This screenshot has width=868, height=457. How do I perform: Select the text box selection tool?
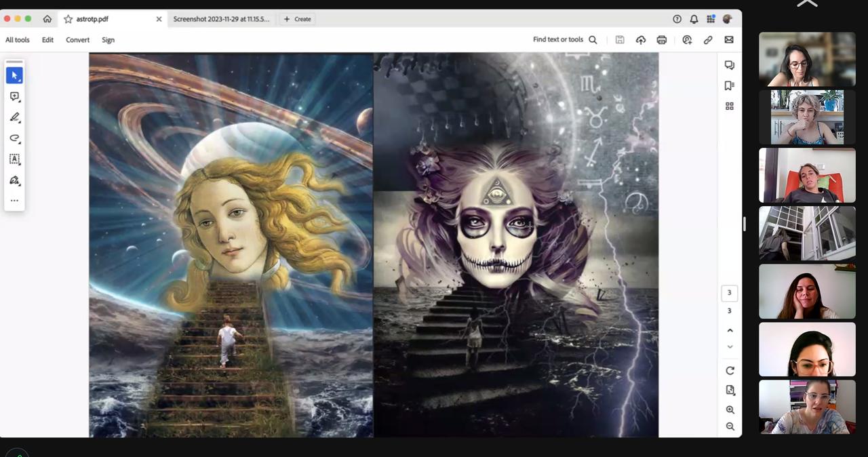tap(14, 159)
